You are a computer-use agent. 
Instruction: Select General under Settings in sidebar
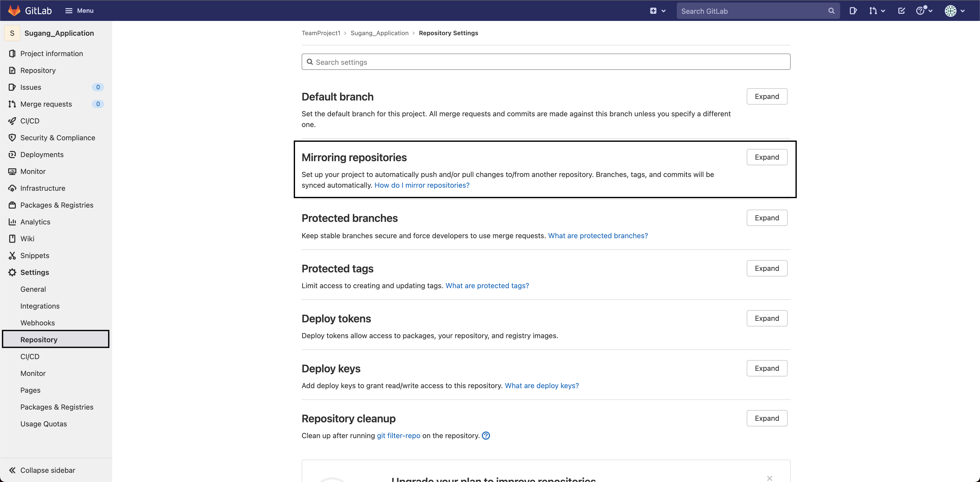(x=33, y=289)
